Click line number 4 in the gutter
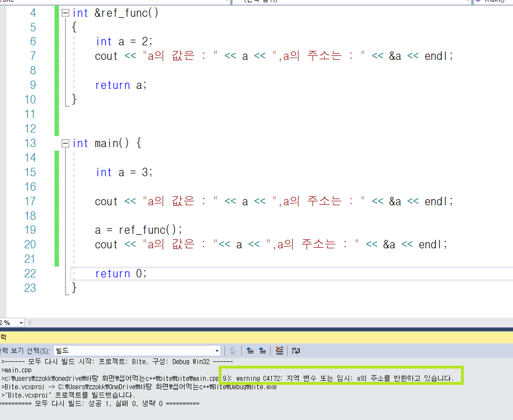513x420 pixels. click(x=32, y=13)
